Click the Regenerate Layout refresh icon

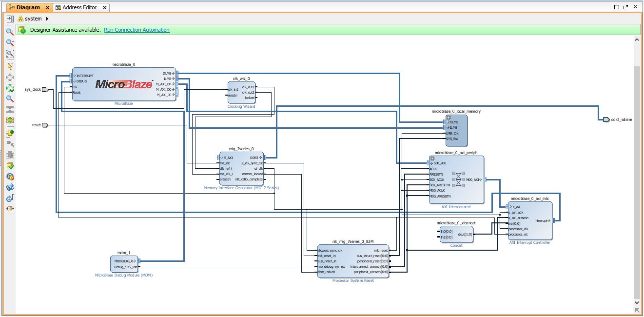pos(10,187)
